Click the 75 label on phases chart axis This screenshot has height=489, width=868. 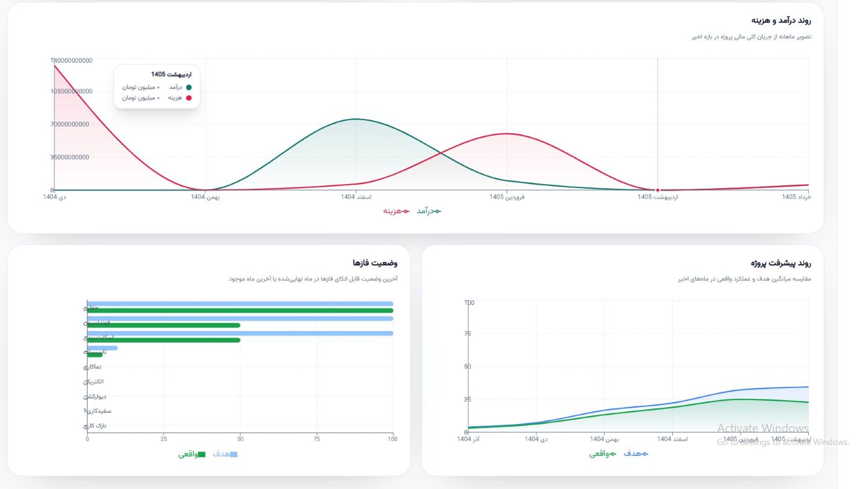317,439
